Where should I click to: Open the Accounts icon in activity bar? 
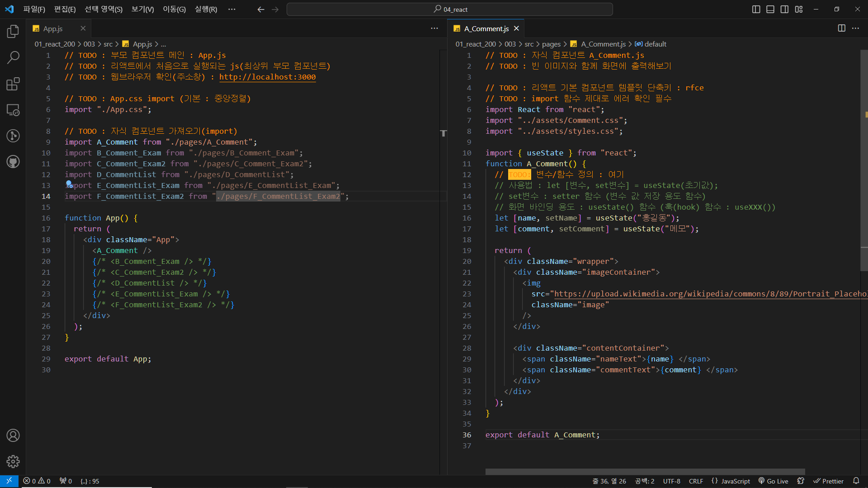tap(13, 435)
